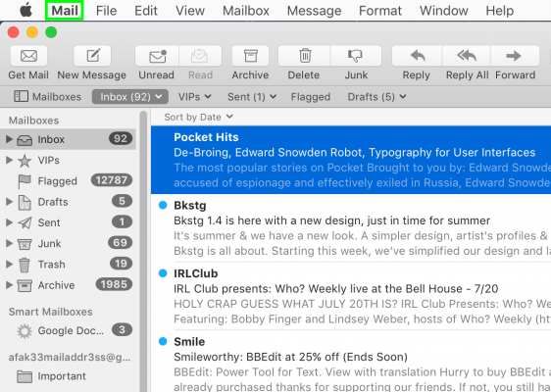Screen dimensions: 551x392
Task: Click the sidebar vertical scrollbar
Action: click(x=143, y=251)
